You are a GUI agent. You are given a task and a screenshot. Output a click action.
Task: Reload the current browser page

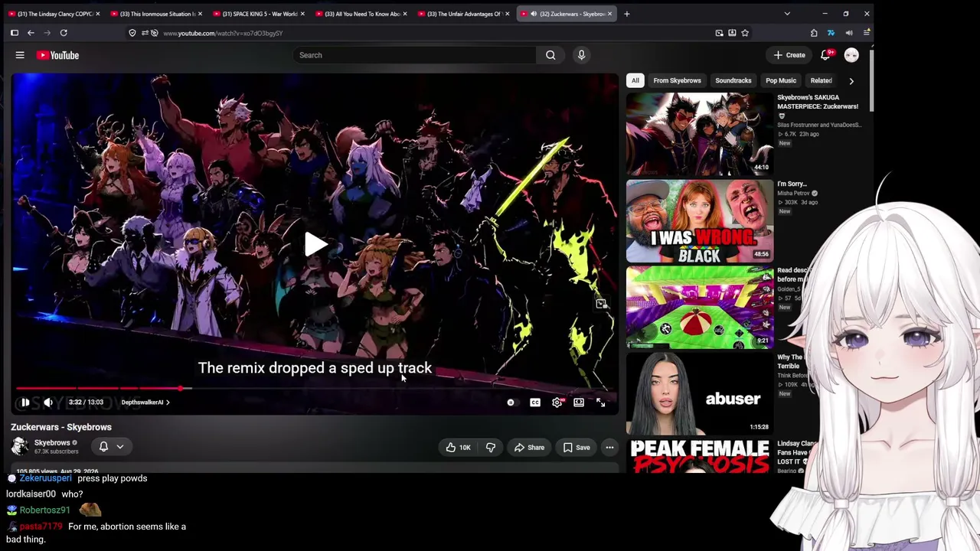click(64, 33)
